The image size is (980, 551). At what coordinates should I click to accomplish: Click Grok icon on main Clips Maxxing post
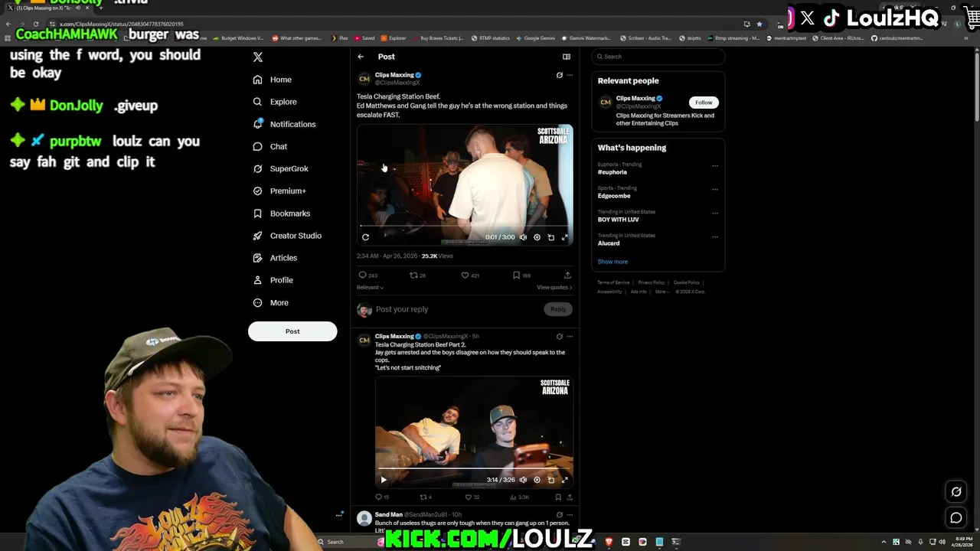[x=559, y=75]
